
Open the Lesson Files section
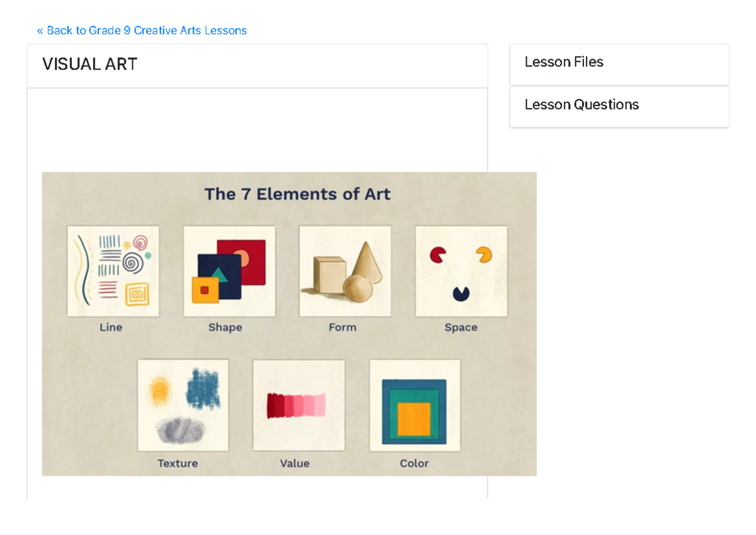coord(563,62)
